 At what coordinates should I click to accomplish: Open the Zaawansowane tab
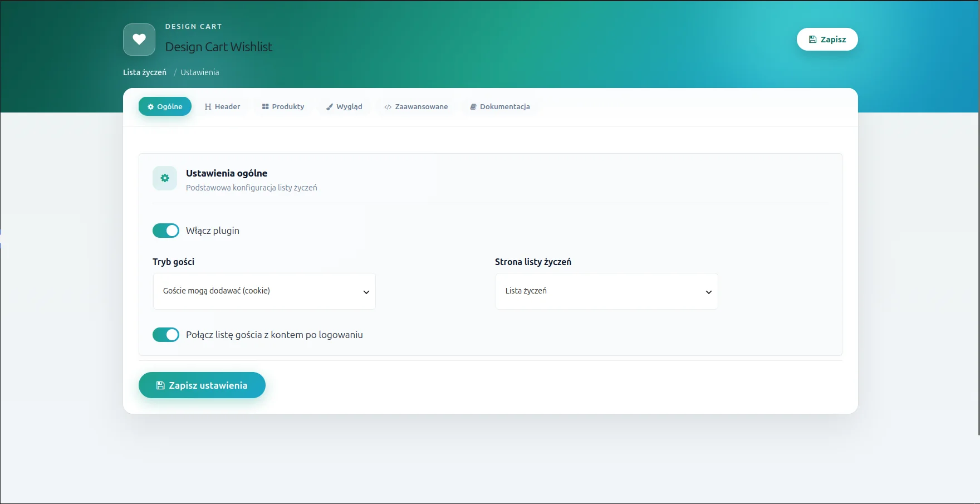(416, 106)
